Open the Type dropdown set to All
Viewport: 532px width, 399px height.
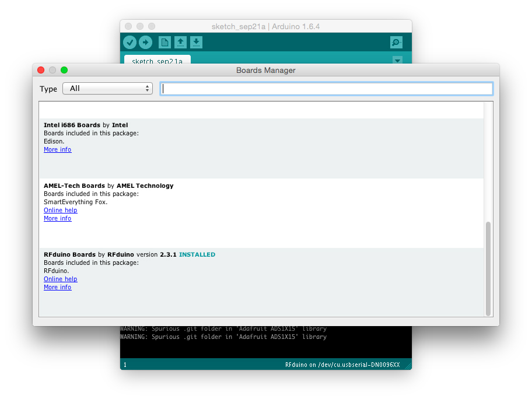pos(107,89)
